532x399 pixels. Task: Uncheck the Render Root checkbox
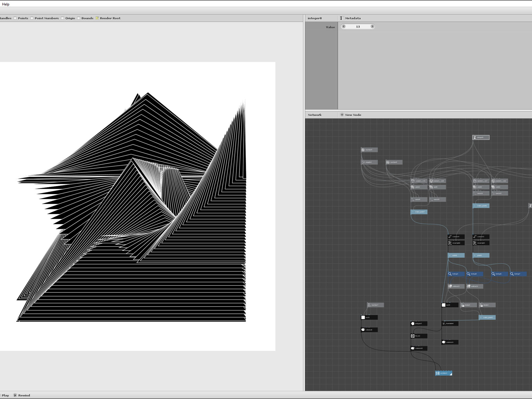point(97,18)
